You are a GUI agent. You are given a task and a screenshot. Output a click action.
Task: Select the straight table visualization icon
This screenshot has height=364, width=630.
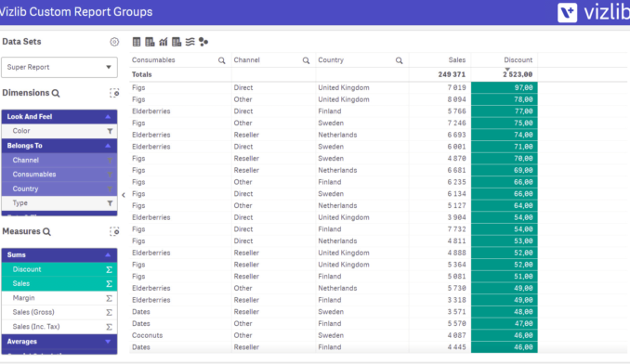coord(137,42)
